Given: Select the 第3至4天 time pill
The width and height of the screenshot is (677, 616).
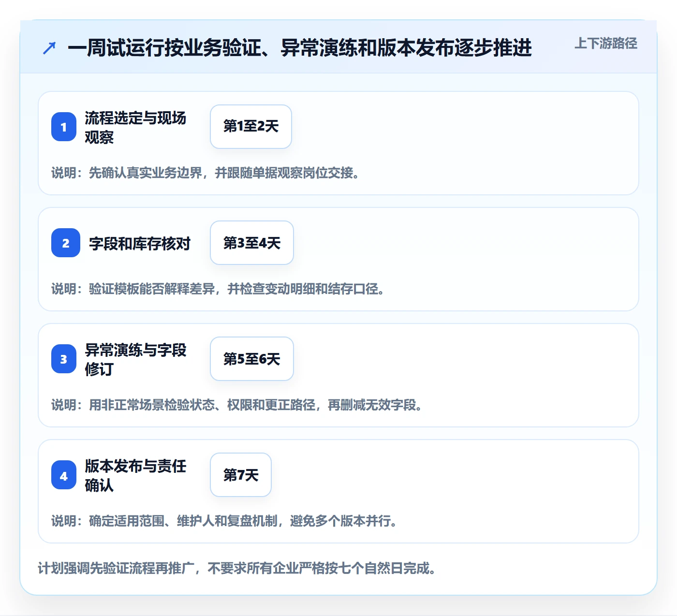Looking at the screenshot, I should pos(252,243).
